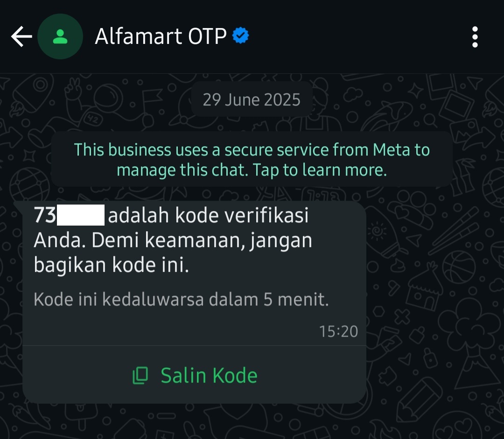Click the 15:20 message timestamp
This screenshot has width=504, height=439.
[338, 331]
